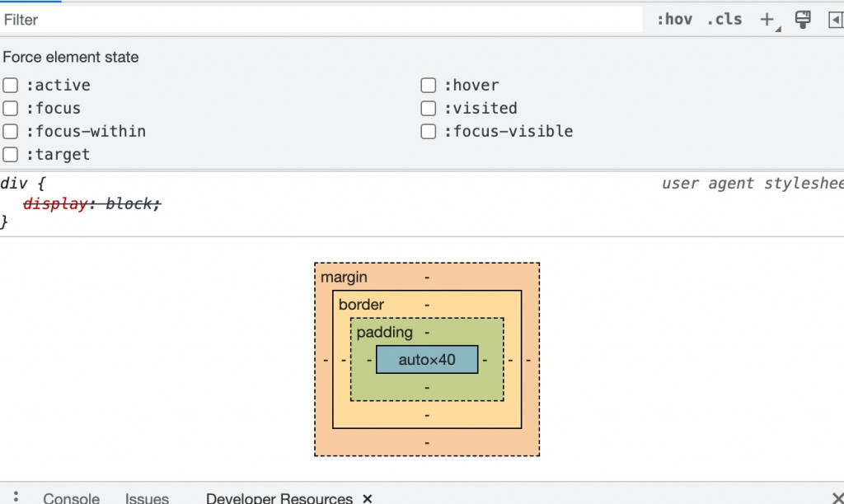
Task: Click the Filter styles input field
Action: coord(321,20)
